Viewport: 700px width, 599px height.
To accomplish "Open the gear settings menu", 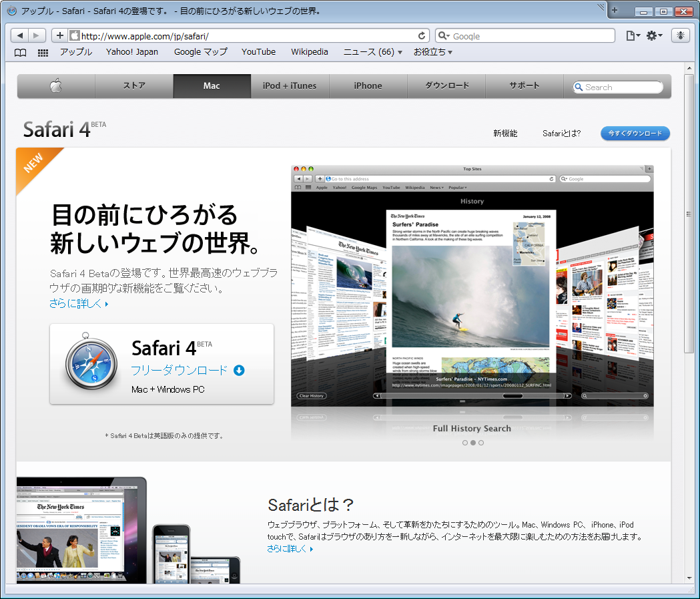I will [655, 36].
